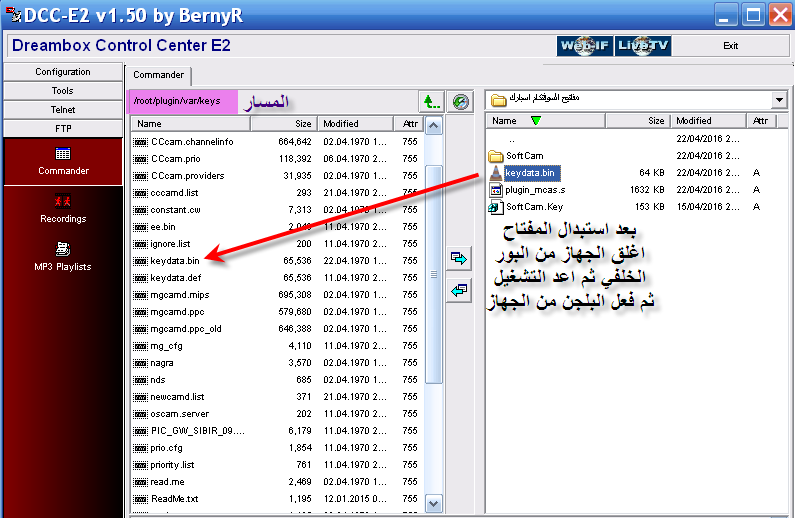The width and height of the screenshot is (795, 518).
Task: Select remote keydata.bin file
Action: point(175,261)
